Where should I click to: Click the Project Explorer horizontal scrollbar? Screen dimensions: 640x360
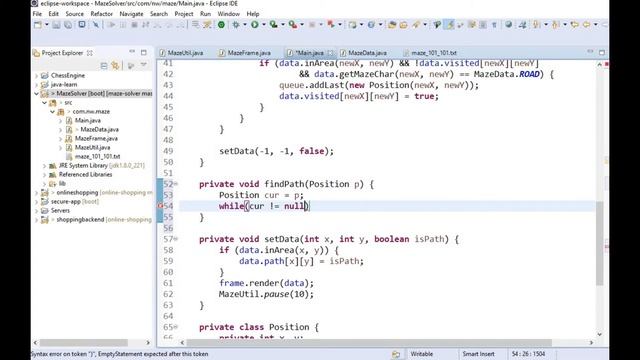[84, 342]
